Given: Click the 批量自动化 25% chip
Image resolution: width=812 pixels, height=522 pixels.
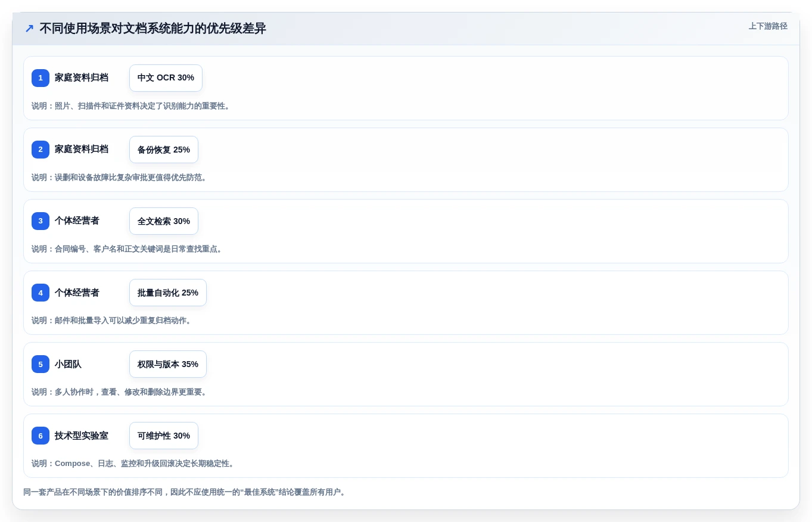Looking at the screenshot, I should pos(168,293).
